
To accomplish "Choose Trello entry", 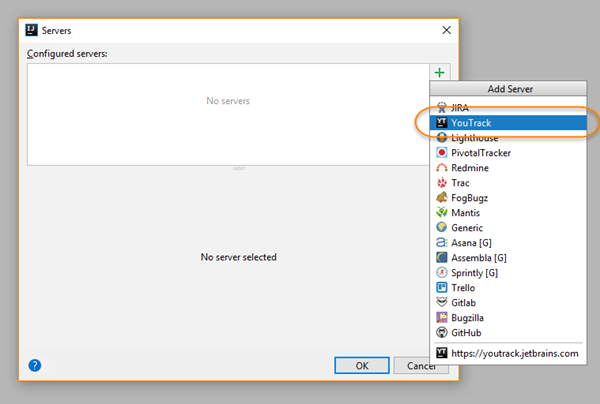I will [508, 287].
